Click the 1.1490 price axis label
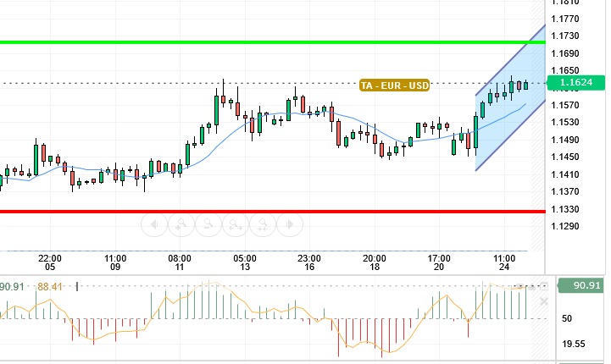The height and width of the screenshot is (364, 611). coord(565,140)
